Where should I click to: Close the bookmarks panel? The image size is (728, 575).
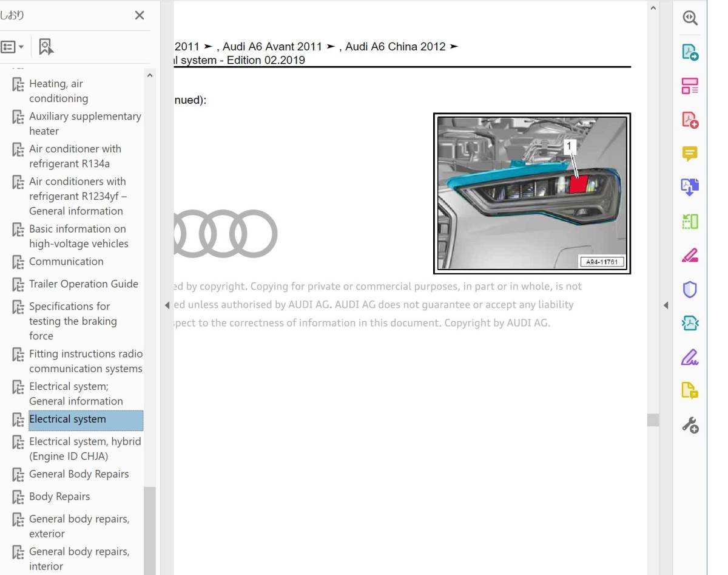pos(139,16)
